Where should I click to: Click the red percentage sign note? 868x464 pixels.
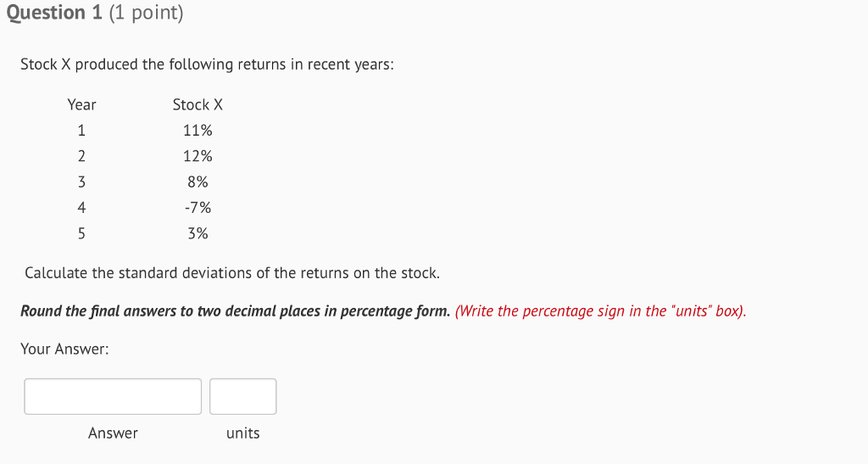pos(601,311)
